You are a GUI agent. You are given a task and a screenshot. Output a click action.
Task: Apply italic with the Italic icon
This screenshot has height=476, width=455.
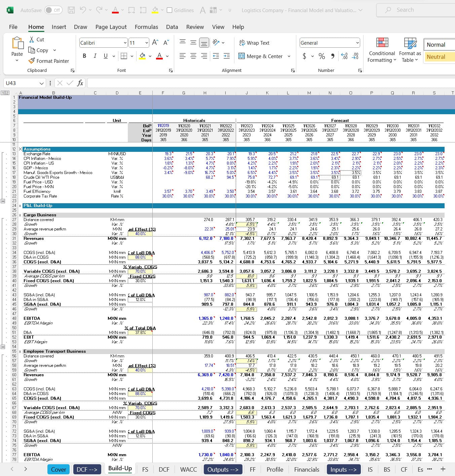pos(95,56)
